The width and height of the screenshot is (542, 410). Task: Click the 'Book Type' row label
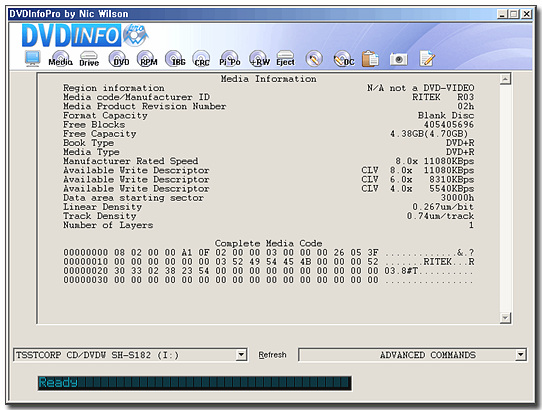(88, 143)
